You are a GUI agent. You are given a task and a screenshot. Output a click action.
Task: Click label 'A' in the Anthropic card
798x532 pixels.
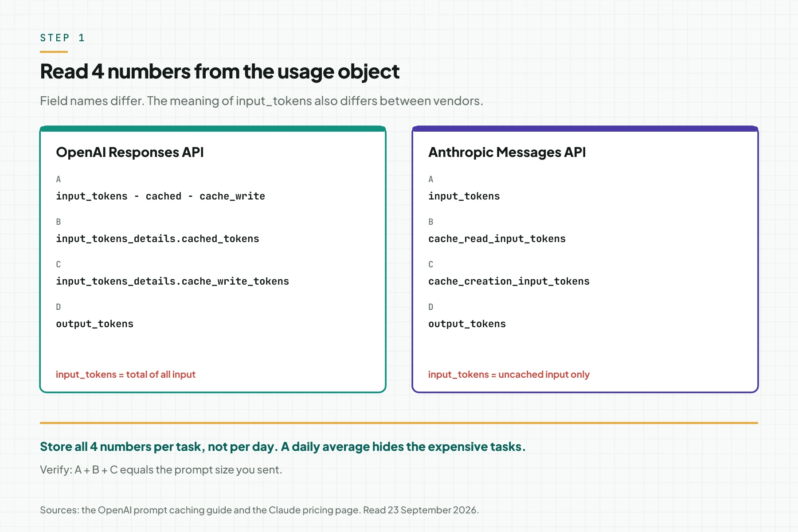pyautogui.click(x=431, y=179)
